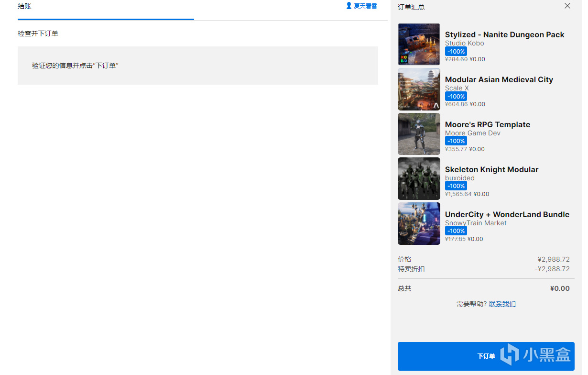Click the Skeleton Knight Modular title

(x=492, y=169)
